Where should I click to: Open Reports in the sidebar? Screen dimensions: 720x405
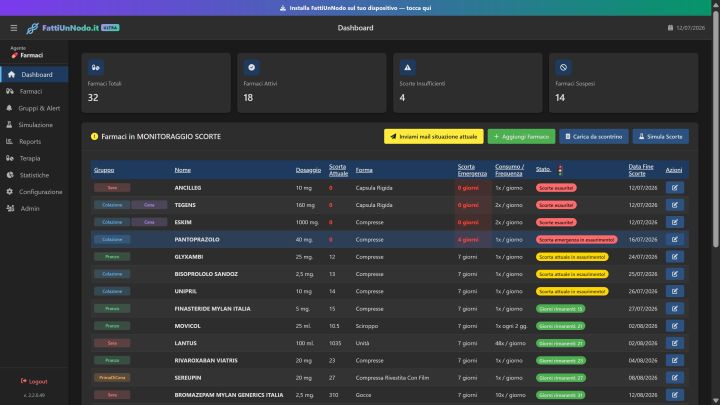[x=34, y=141]
